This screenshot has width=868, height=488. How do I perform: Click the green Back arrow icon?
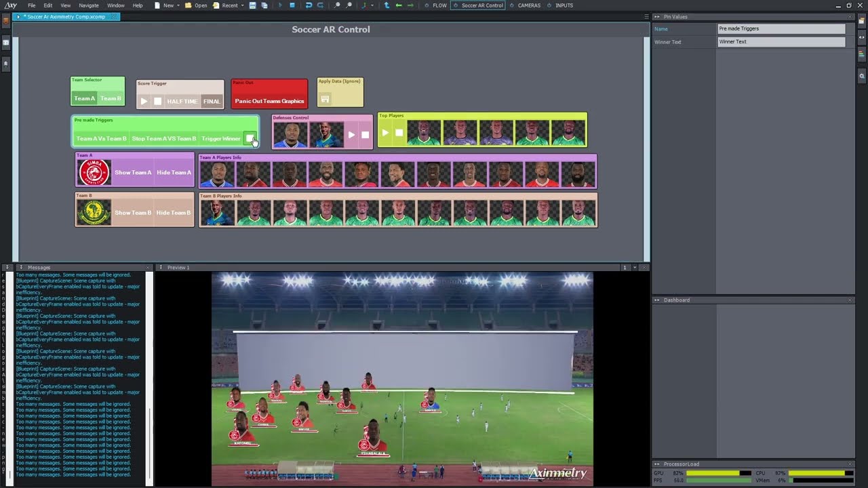pos(399,5)
